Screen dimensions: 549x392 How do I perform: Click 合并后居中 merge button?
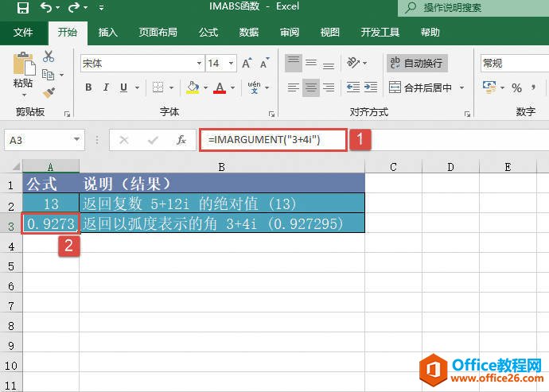(x=421, y=87)
